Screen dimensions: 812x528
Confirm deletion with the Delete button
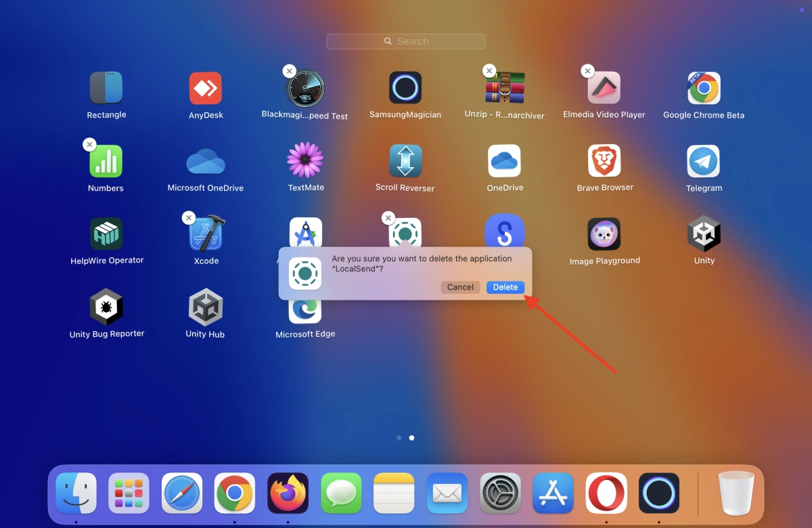click(x=505, y=287)
